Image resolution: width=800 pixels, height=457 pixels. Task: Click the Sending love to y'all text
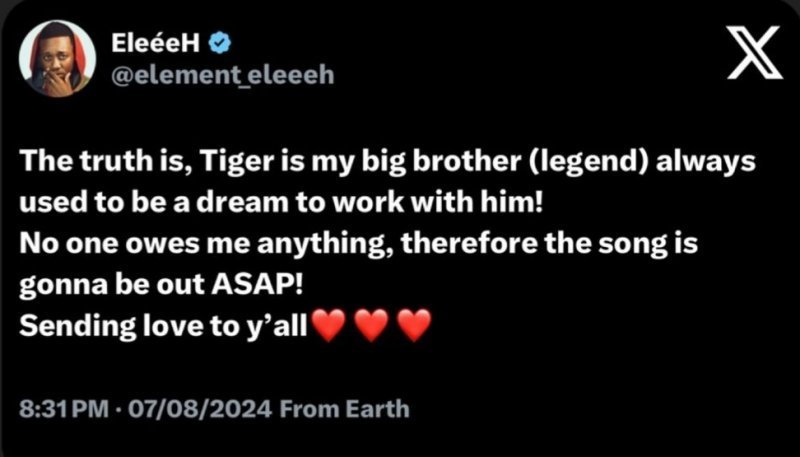162,323
